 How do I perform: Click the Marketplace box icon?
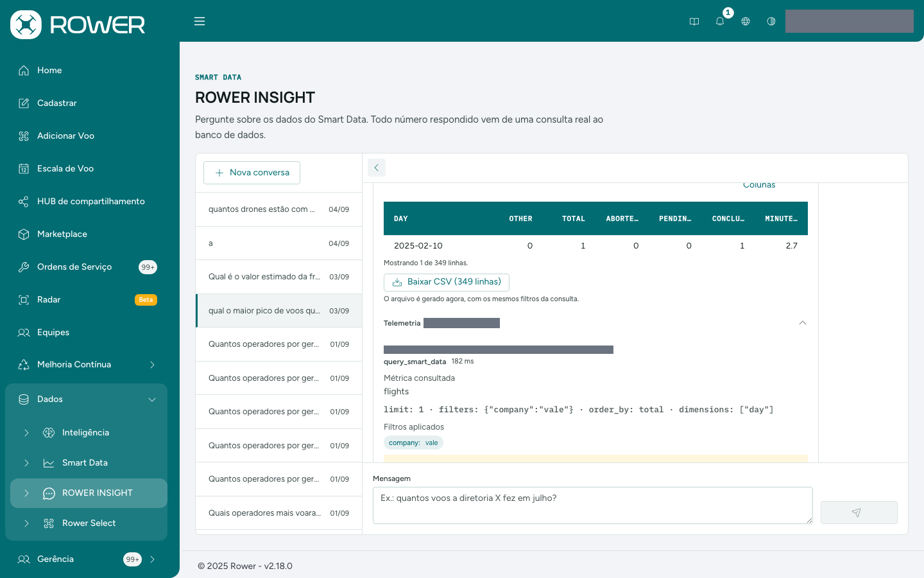[x=24, y=234]
